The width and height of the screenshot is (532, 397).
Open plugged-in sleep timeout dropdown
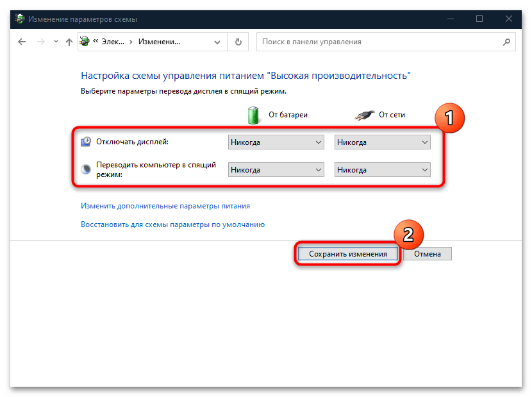[383, 170]
